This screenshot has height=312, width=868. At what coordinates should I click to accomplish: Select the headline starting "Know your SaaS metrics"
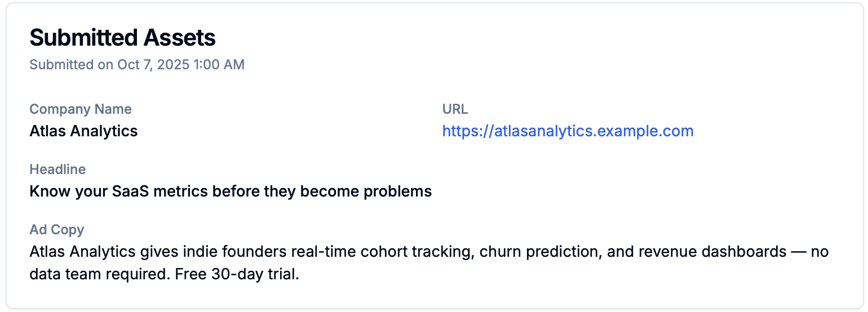click(231, 191)
